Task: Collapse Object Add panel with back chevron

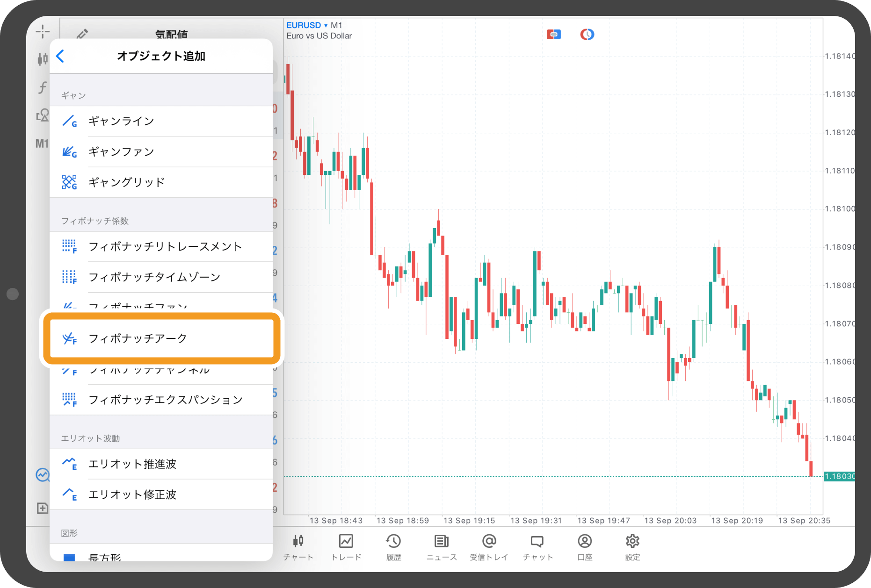Action: click(x=60, y=56)
